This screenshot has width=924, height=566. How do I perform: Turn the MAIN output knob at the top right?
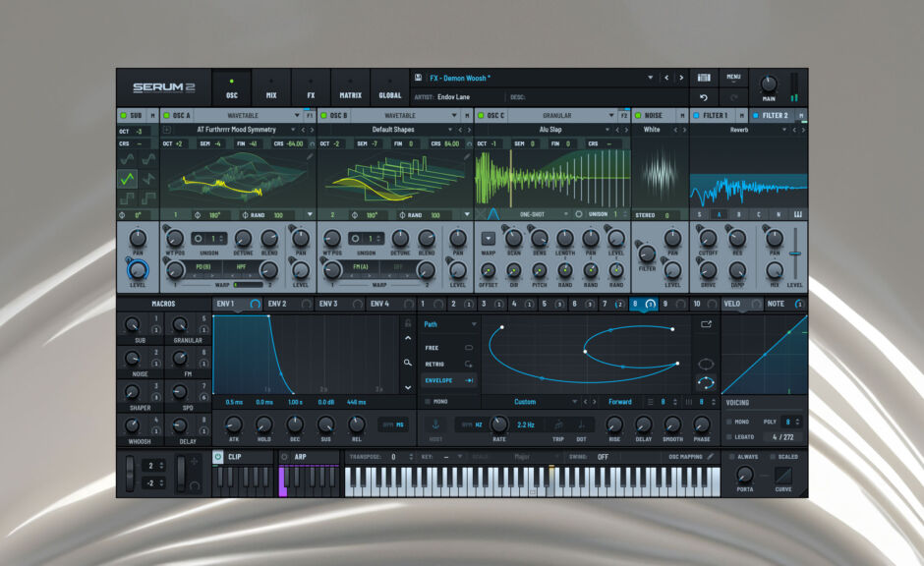(768, 84)
